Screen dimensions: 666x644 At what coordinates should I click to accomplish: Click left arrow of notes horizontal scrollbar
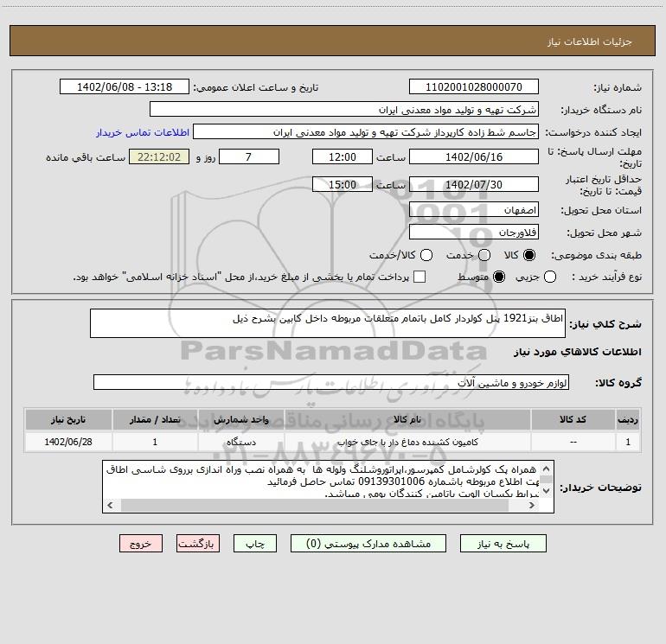110,505
